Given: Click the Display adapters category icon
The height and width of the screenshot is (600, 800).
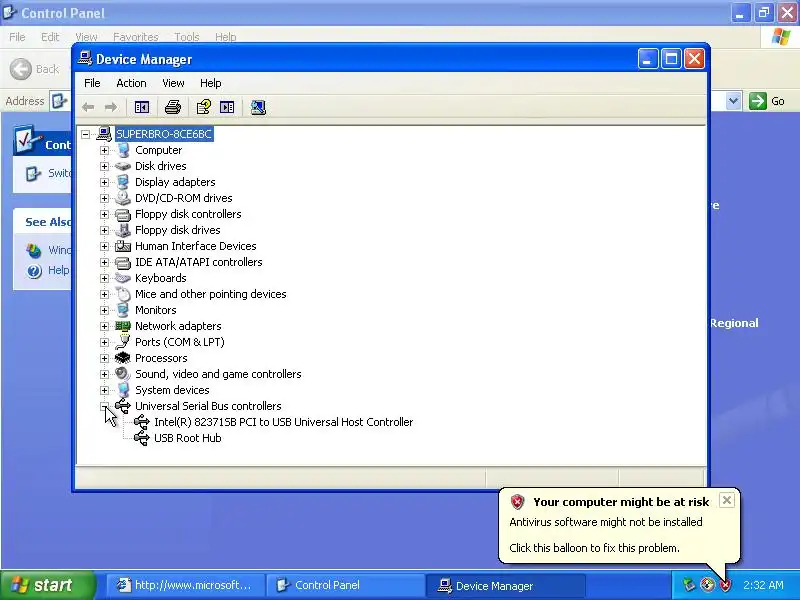Looking at the screenshot, I should coord(123,182).
